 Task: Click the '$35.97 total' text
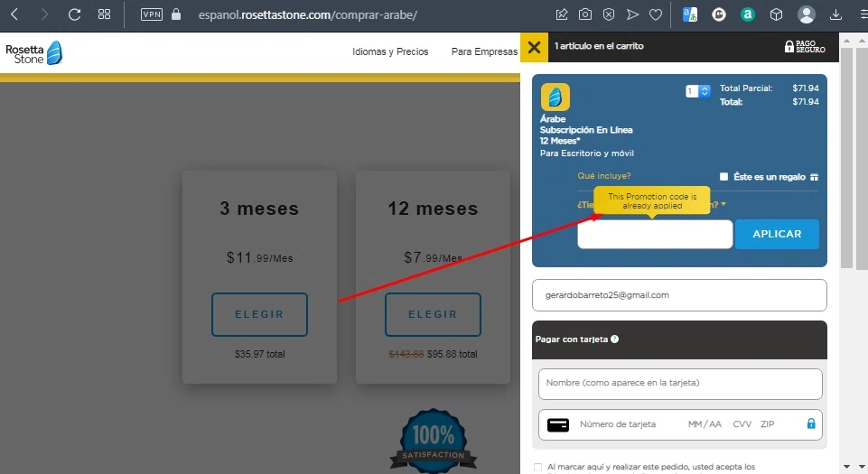[259, 354]
